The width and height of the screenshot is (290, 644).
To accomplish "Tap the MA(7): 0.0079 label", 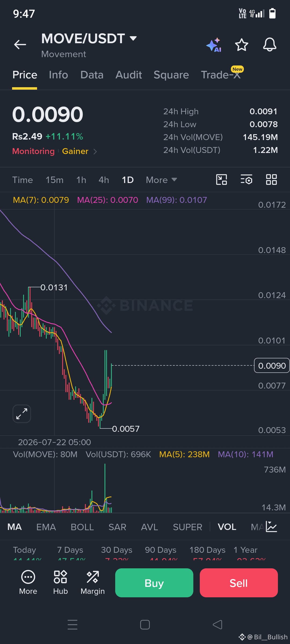I will [41, 200].
